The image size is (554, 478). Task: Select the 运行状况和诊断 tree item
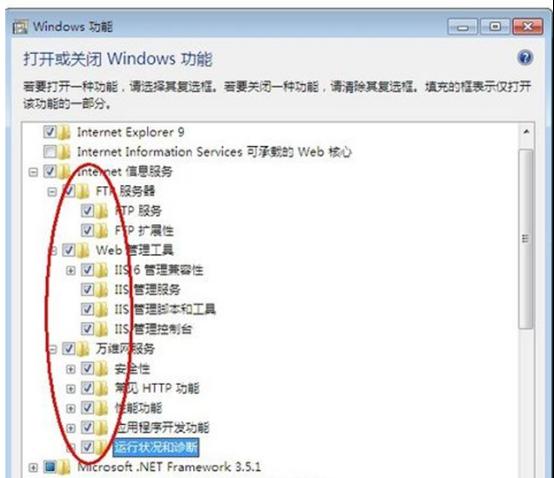pos(156,448)
